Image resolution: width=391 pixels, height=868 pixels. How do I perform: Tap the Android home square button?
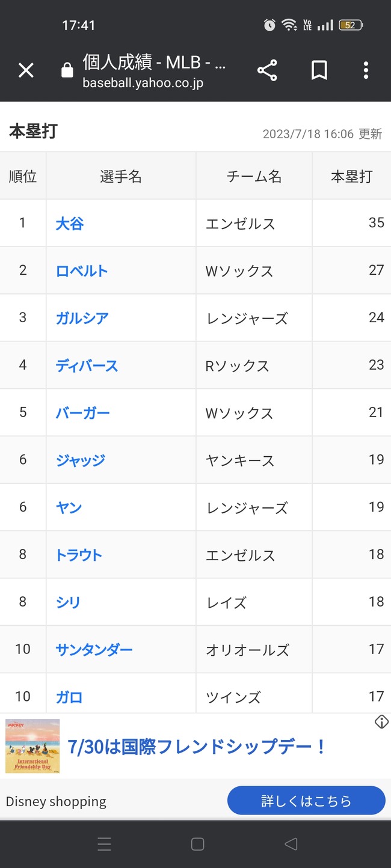[x=197, y=844]
